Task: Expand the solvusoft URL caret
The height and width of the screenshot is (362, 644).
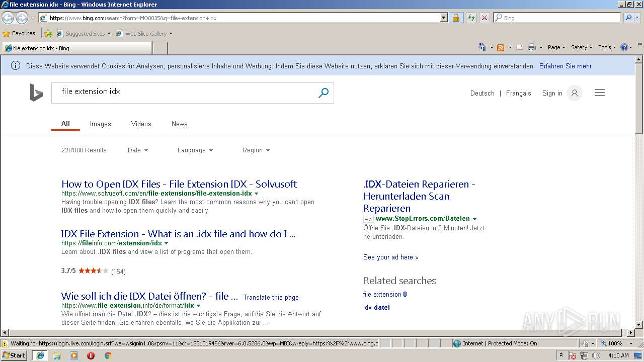Action: click(257, 194)
